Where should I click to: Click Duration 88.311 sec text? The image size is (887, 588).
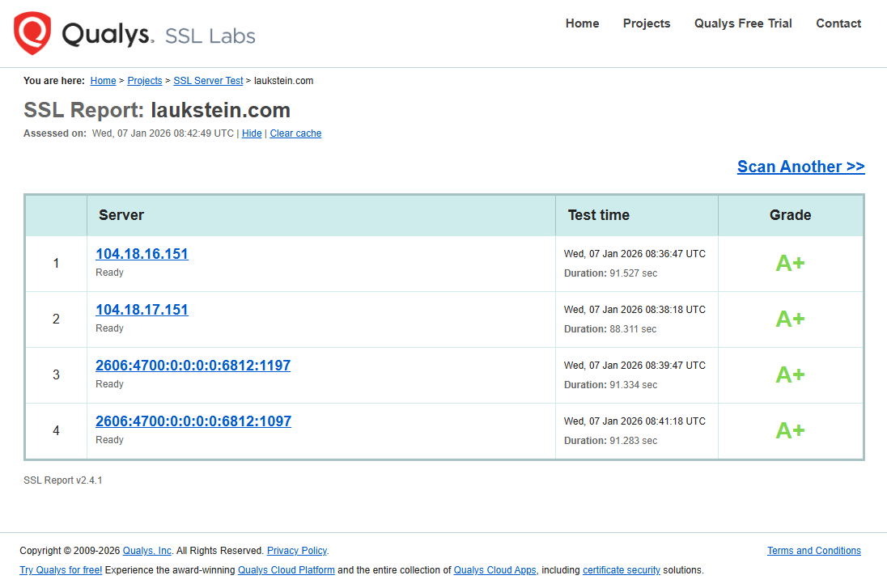[610, 329]
